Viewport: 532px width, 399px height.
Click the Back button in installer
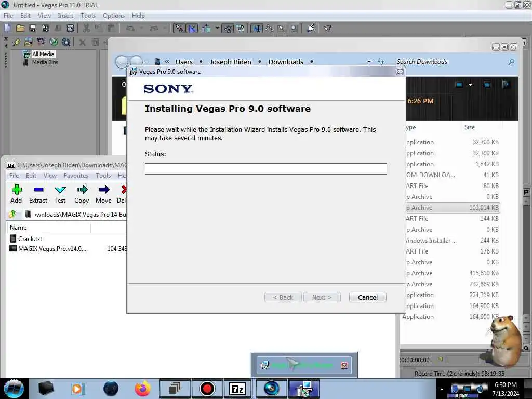[x=283, y=298]
